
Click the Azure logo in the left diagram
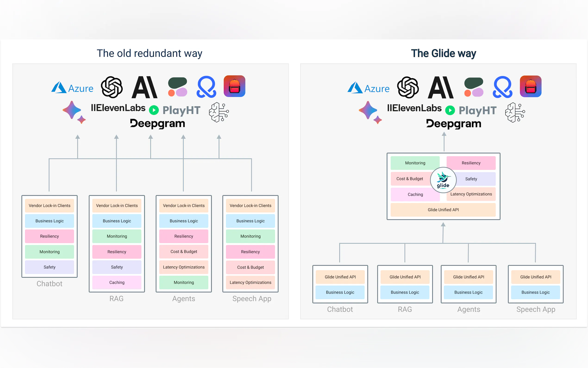72,88
